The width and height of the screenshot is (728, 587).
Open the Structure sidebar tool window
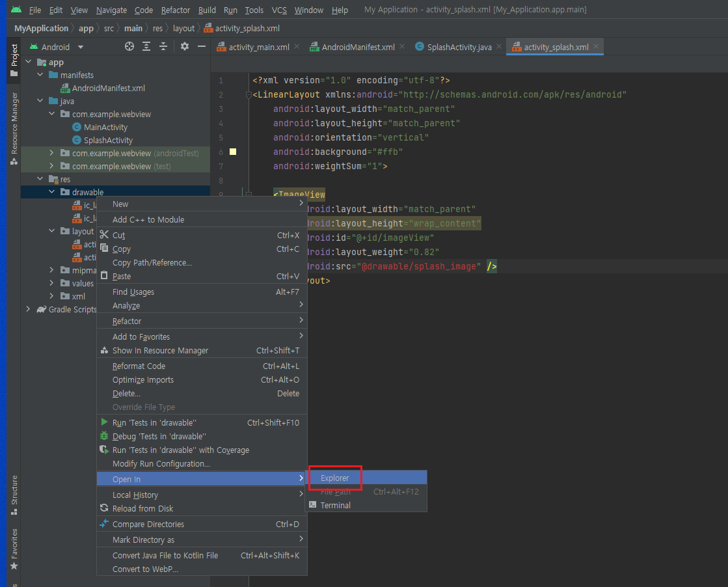14,495
